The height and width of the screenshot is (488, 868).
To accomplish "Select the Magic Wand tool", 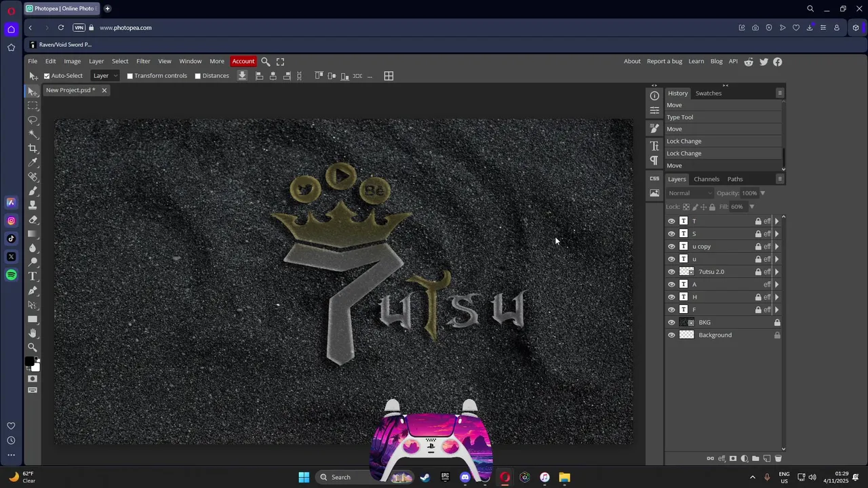I will pyautogui.click(x=33, y=134).
